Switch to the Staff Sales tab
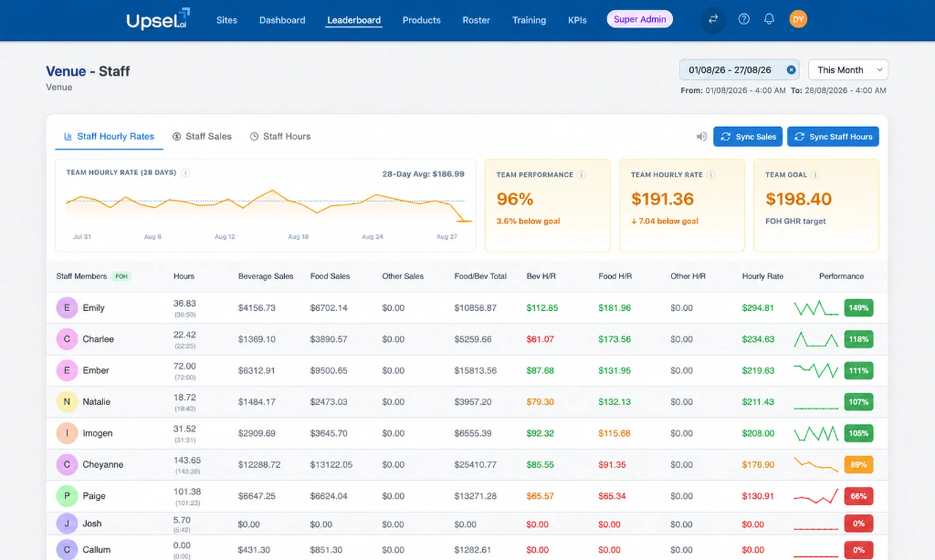935x560 pixels. point(202,137)
